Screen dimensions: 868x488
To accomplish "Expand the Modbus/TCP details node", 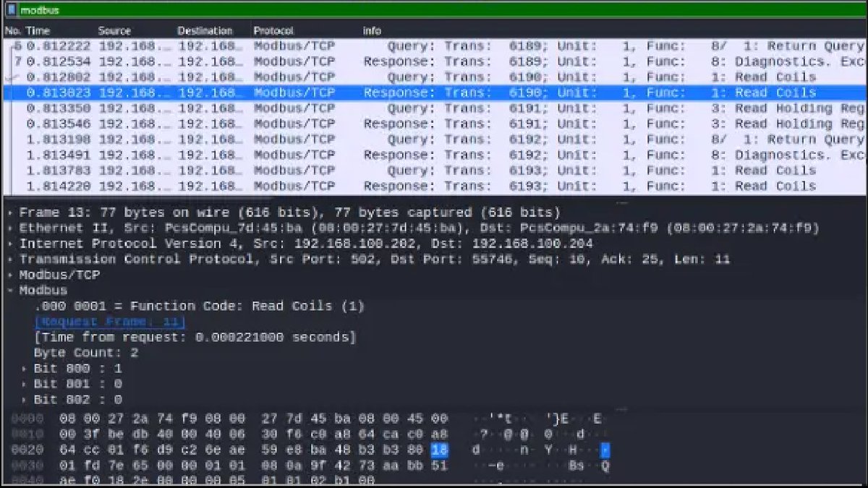I will [x=10, y=275].
